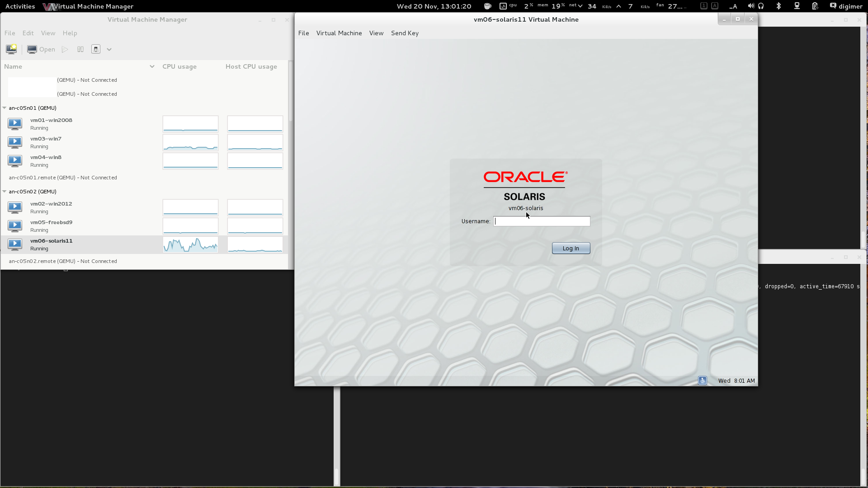Viewport: 868px width, 488px height.
Task: Select the vm01-win2008 monitor icon
Action: click(x=15, y=124)
